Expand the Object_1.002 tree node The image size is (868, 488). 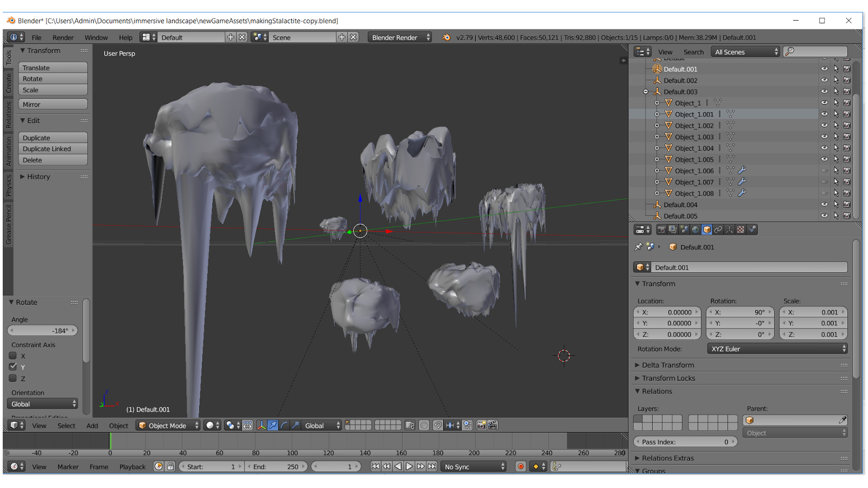[657, 126]
